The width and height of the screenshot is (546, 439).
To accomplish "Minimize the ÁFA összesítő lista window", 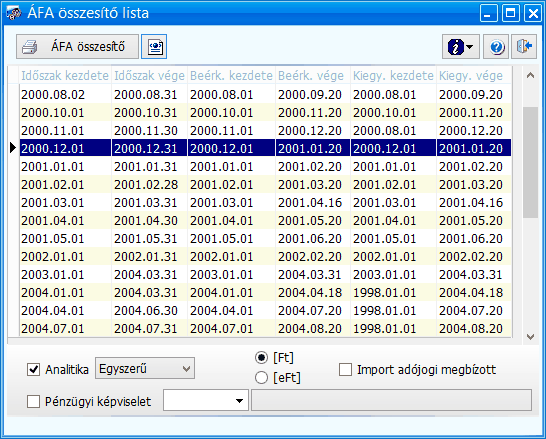I will click(x=488, y=13).
